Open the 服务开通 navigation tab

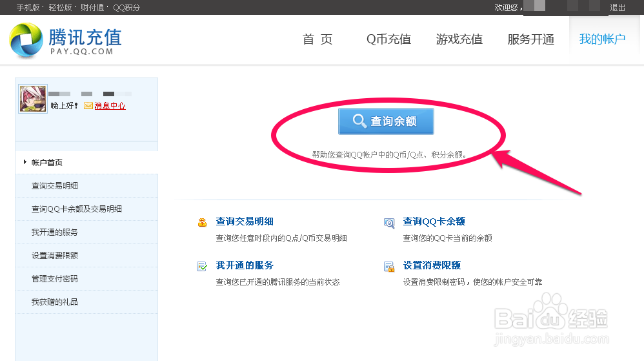(x=530, y=39)
